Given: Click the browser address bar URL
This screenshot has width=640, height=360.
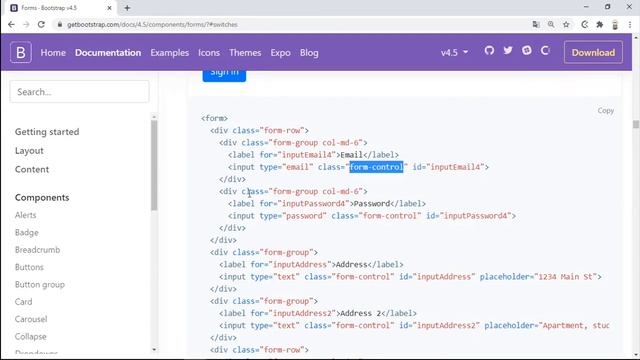Looking at the screenshot, I should (152, 24).
